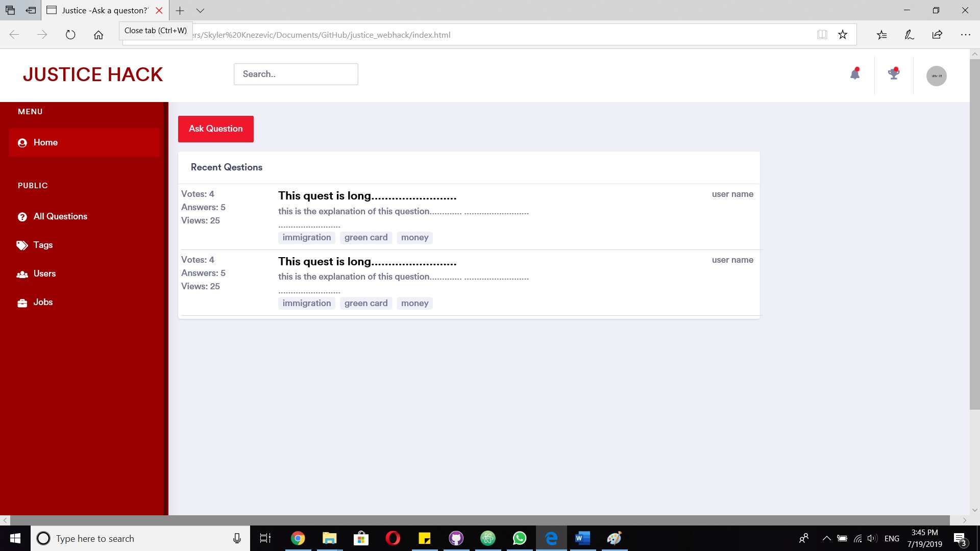Click the user avatar circle
The width and height of the screenshot is (980, 551).
coord(936,76)
